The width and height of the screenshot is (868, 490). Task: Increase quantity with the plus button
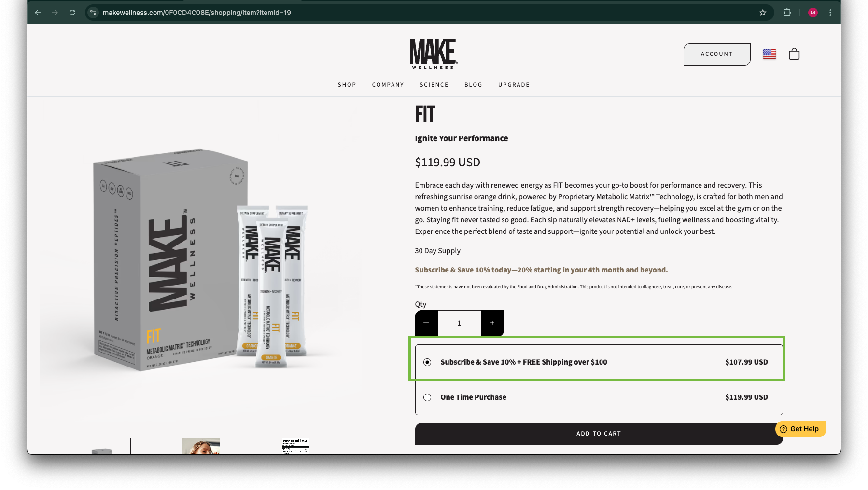tap(492, 323)
